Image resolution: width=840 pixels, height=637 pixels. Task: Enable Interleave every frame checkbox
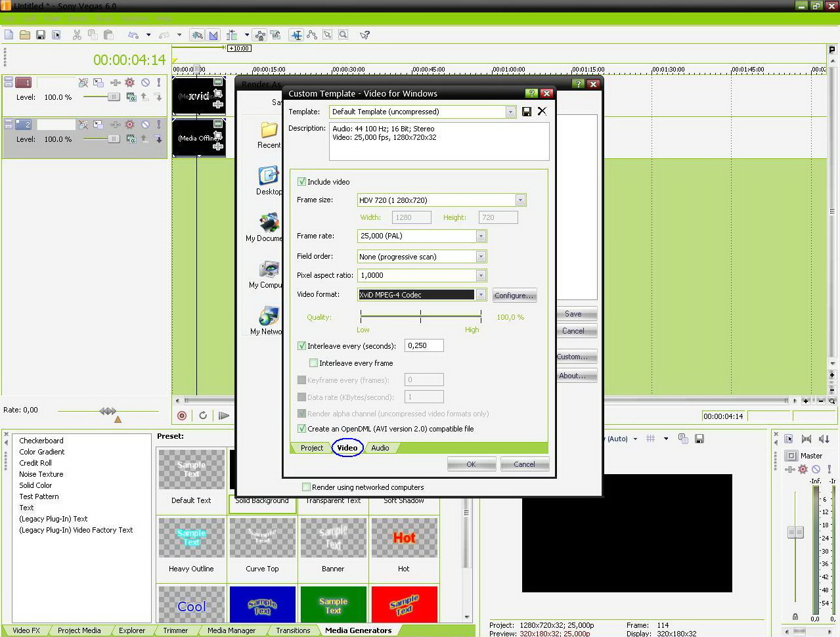point(313,362)
